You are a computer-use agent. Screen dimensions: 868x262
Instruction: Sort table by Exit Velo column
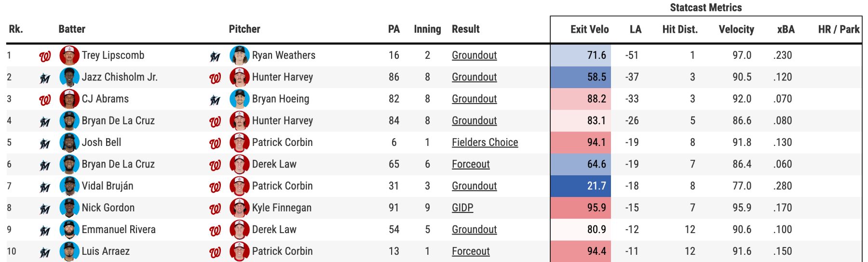pos(589,29)
